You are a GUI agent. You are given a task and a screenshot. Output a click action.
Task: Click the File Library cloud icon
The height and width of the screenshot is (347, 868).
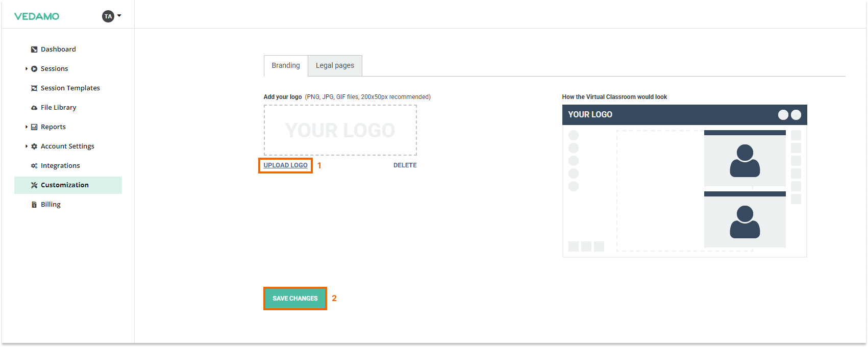[x=34, y=108]
